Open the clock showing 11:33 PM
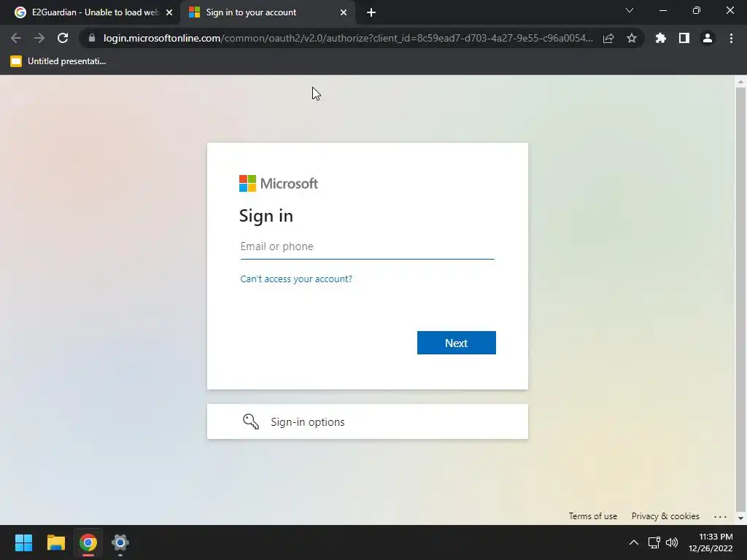This screenshot has height=560, width=747. coord(711,542)
